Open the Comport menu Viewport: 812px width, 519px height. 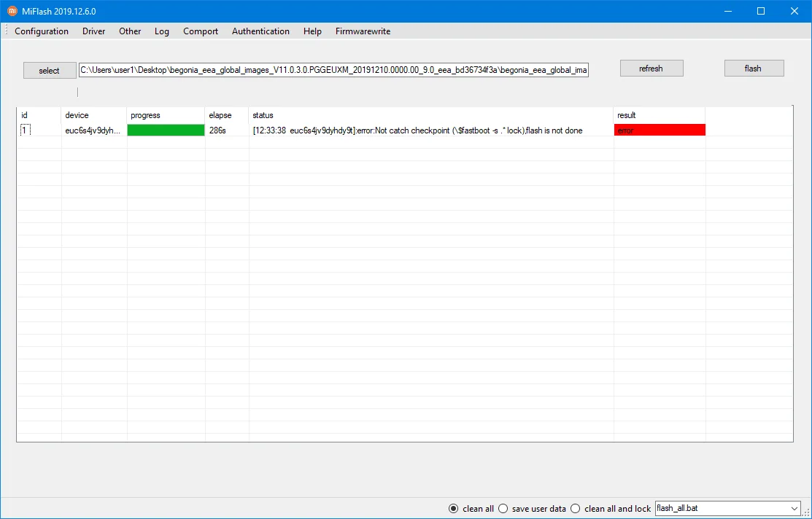coord(200,31)
